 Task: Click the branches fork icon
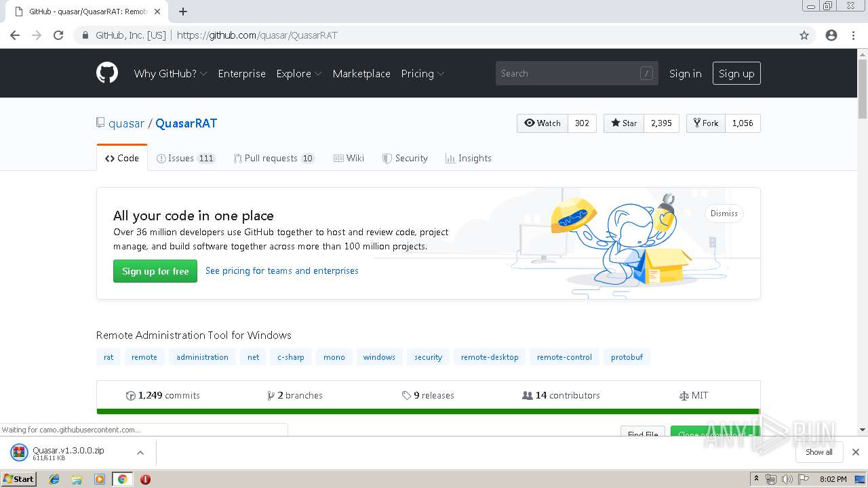click(x=271, y=396)
